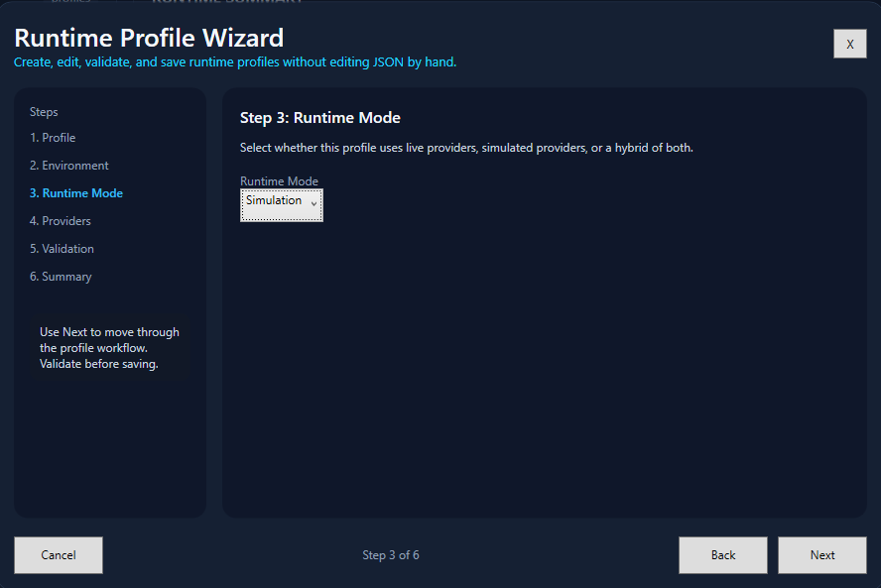Select step 3. Runtime Mode
This screenshot has width=881, height=588.
(76, 193)
